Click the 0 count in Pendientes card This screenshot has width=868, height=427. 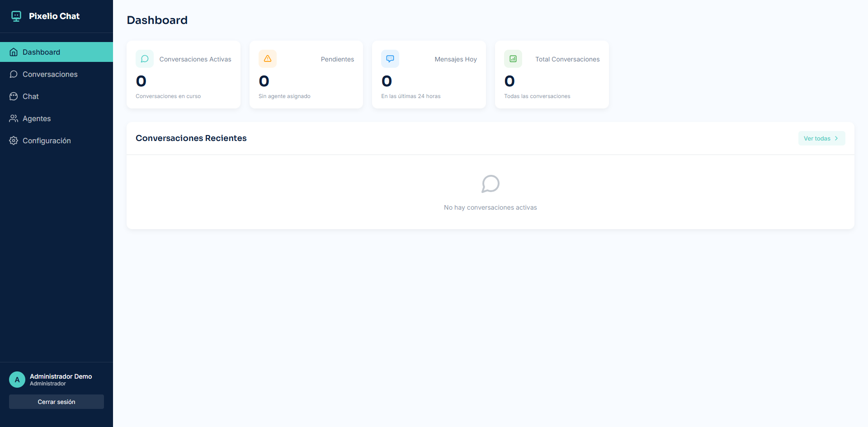click(x=264, y=81)
